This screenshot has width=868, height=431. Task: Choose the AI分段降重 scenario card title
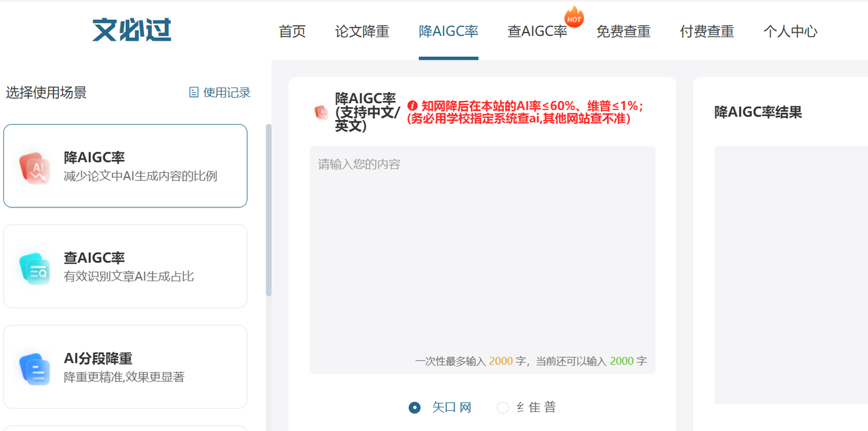point(98,358)
